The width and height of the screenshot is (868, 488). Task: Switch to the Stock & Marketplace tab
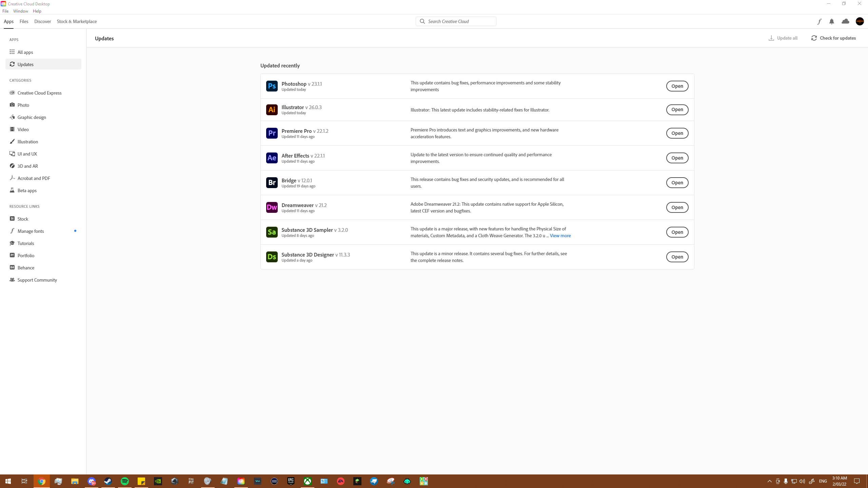pos(77,21)
